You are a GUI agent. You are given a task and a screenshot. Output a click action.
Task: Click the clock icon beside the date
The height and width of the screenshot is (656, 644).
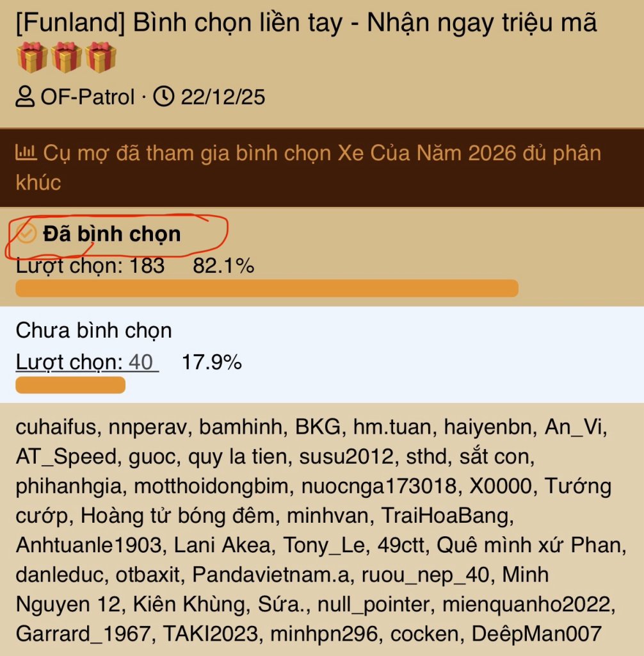pos(165,97)
